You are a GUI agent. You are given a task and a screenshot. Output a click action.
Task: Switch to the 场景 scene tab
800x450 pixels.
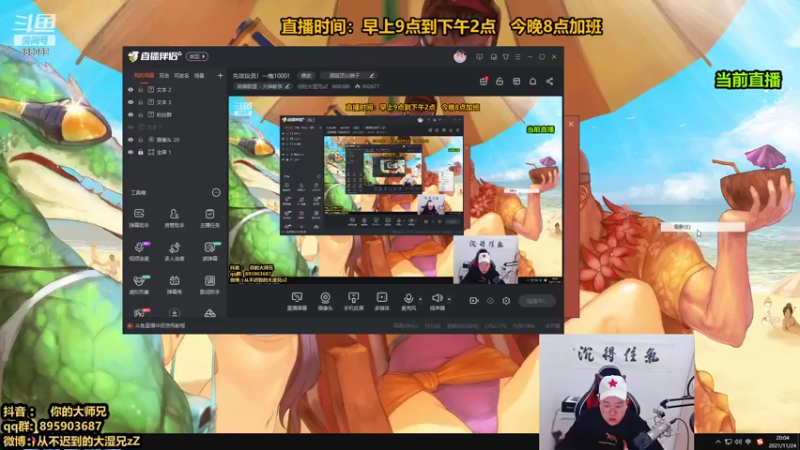(x=199, y=76)
